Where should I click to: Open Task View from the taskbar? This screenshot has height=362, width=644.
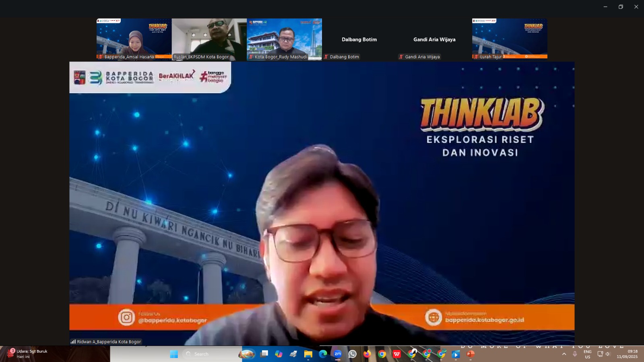point(264,354)
